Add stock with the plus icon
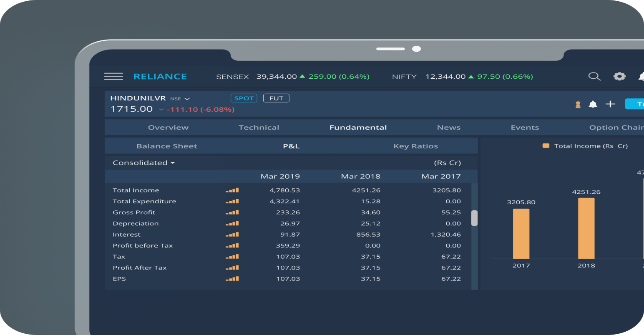644x335 pixels. pos(610,104)
